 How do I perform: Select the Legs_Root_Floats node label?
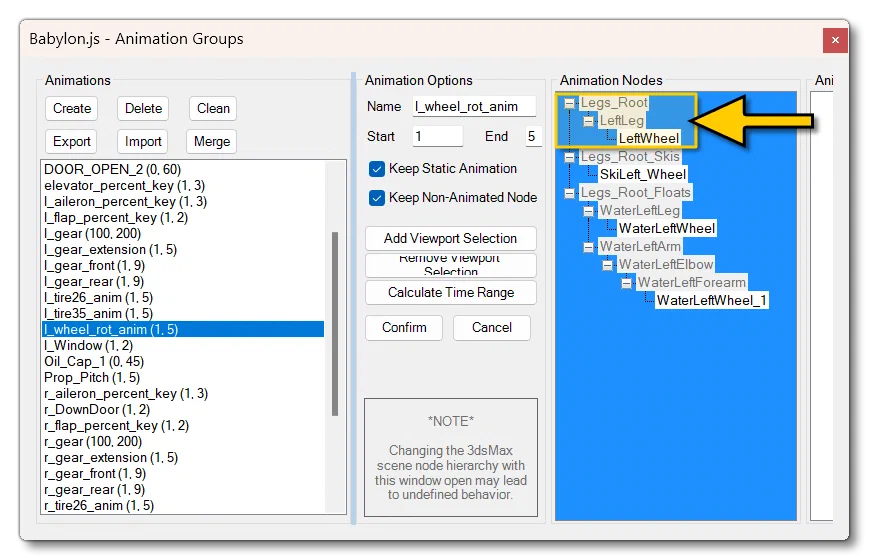(x=635, y=192)
